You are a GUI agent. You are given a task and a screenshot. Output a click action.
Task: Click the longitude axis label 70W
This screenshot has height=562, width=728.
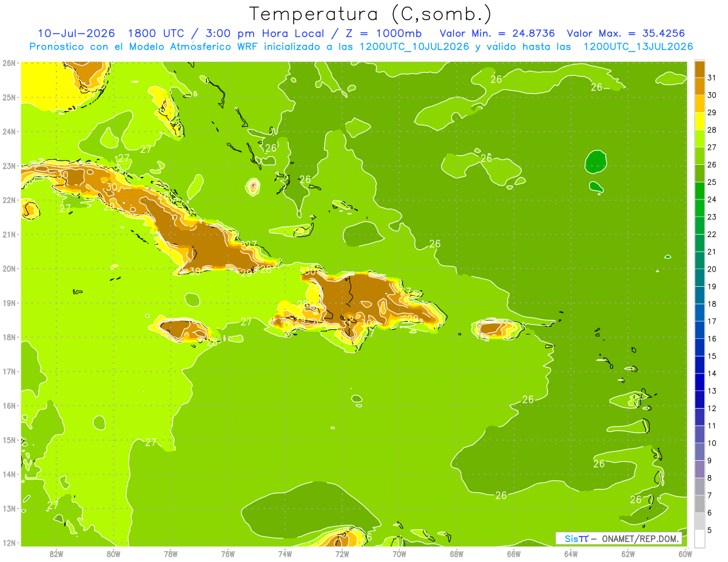(399, 553)
